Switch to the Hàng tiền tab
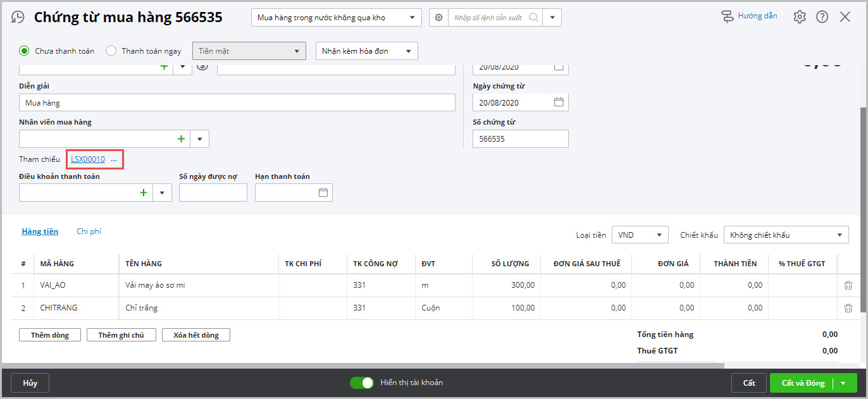Image resolution: width=868 pixels, height=399 pixels. [40, 231]
